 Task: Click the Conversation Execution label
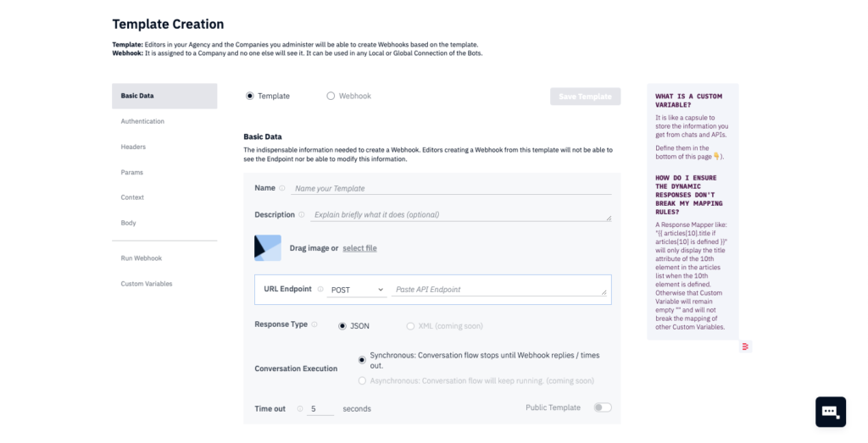pos(296,368)
